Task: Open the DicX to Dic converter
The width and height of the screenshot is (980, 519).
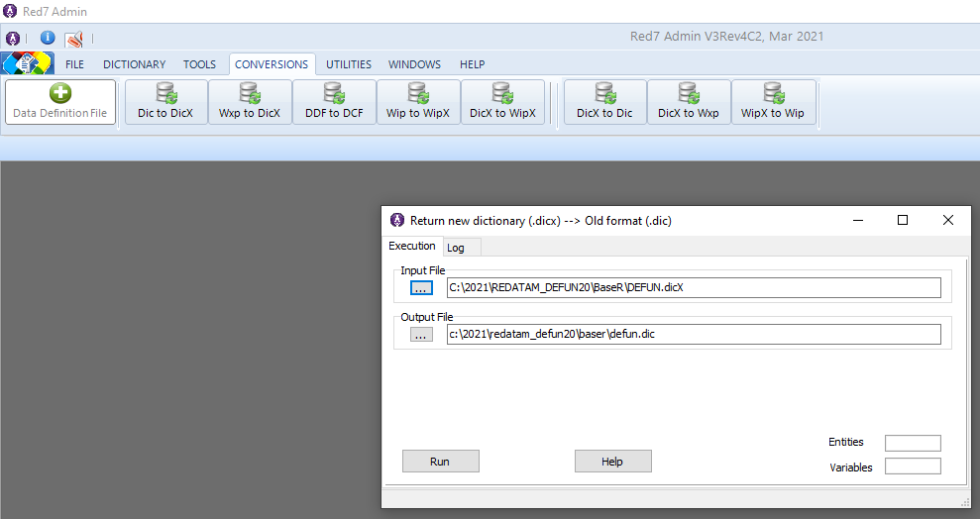Action: point(605,102)
